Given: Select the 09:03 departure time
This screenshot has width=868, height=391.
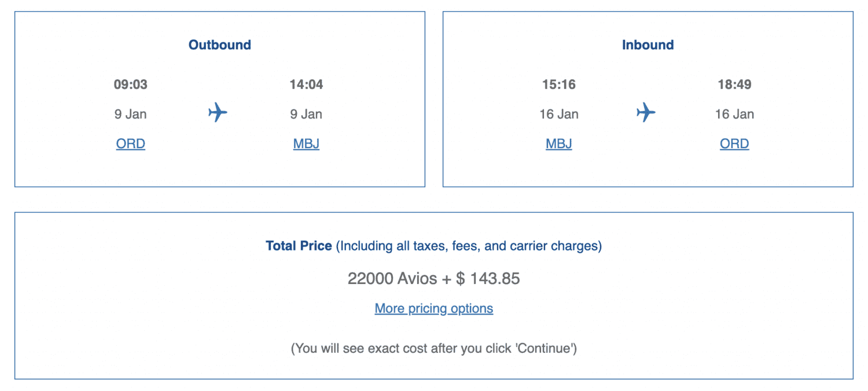Looking at the screenshot, I should click(130, 84).
